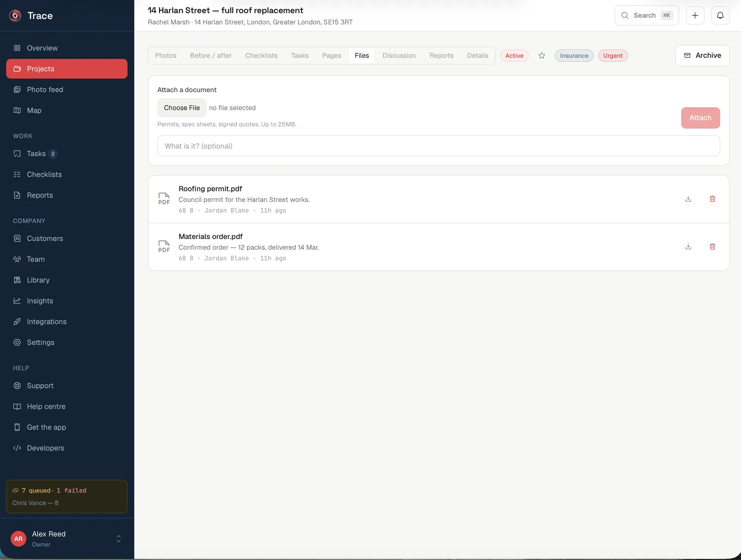Download the Roofing permit.pdf file
Image resolution: width=741 pixels, height=560 pixels.
point(688,199)
